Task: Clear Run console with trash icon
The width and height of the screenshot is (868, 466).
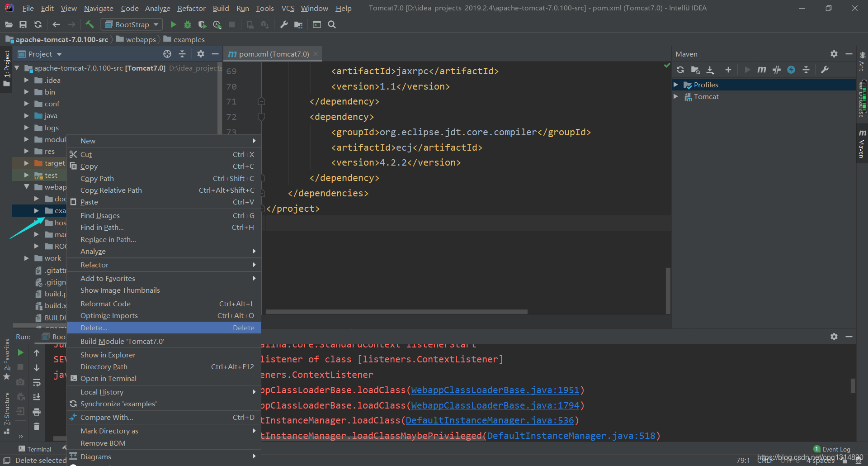Action: [37, 426]
